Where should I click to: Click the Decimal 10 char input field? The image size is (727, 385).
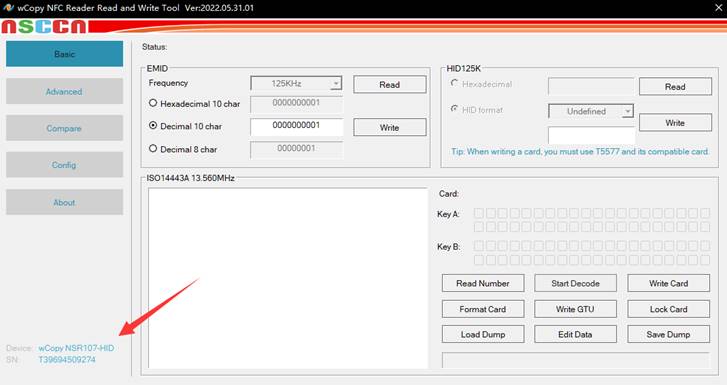click(297, 126)
